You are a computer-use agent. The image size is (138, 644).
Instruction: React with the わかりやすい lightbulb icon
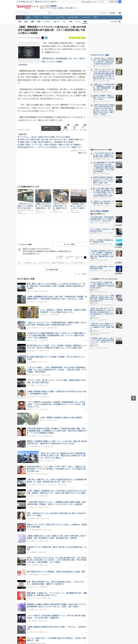coord(74,128)
